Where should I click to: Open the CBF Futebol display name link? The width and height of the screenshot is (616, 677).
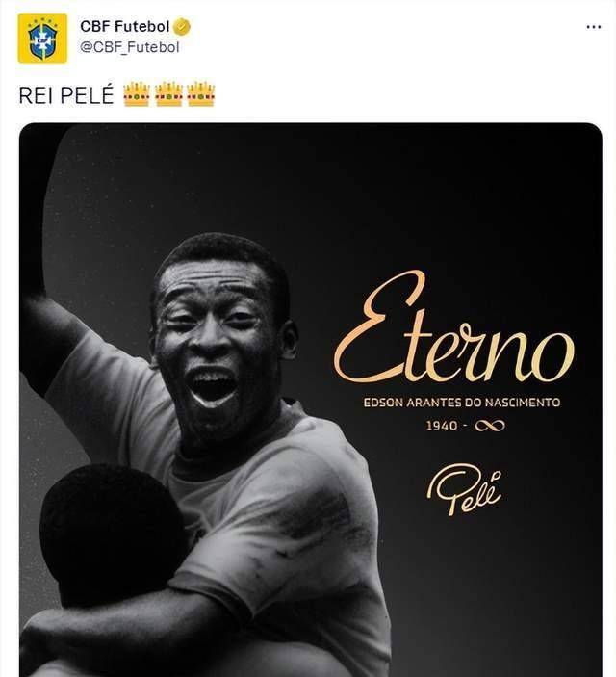pos(124,28)
